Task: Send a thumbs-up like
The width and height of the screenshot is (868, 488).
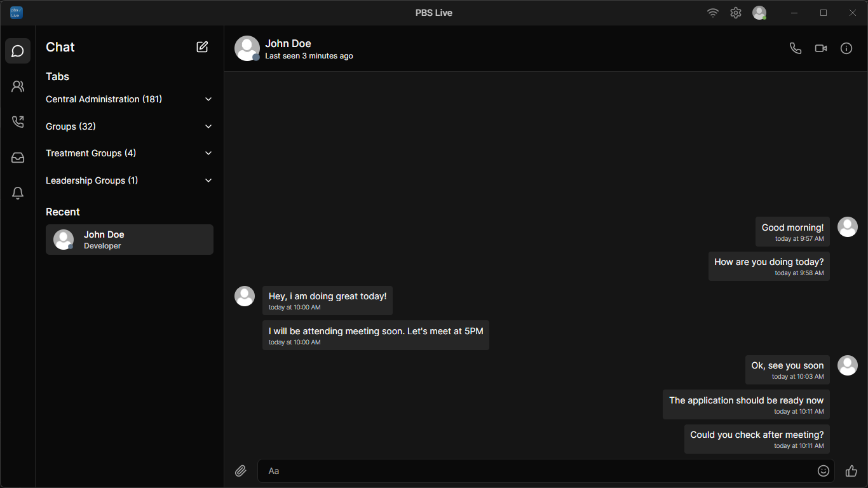Action: 851,471
